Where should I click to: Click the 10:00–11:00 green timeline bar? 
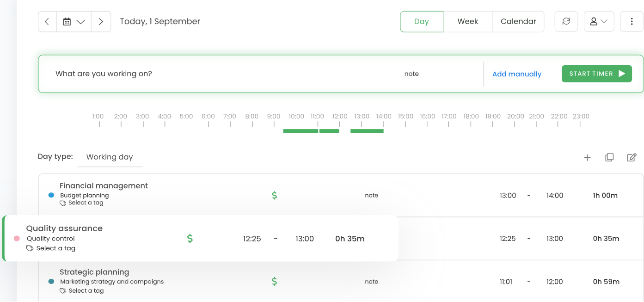click(x=301, y=131)
